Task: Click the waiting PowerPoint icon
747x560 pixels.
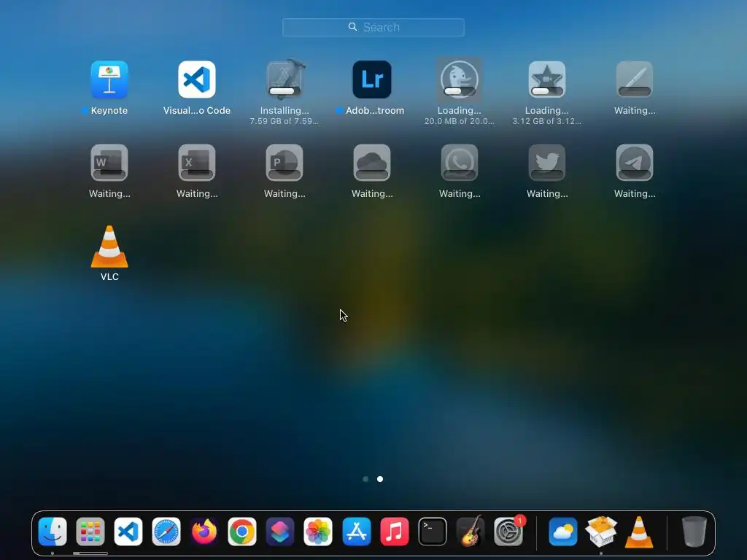Action: click(x=285, y=163)
